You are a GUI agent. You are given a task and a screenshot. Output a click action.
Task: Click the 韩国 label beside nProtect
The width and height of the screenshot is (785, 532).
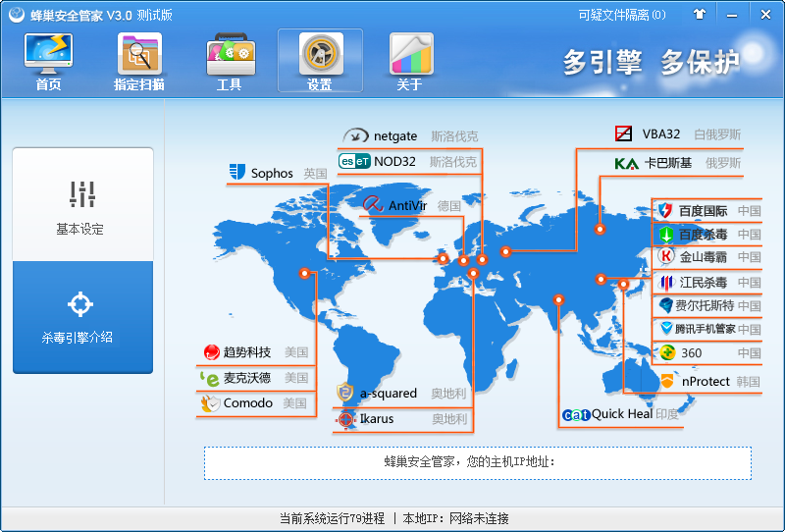pyautogui.click(x=748, y=382)
